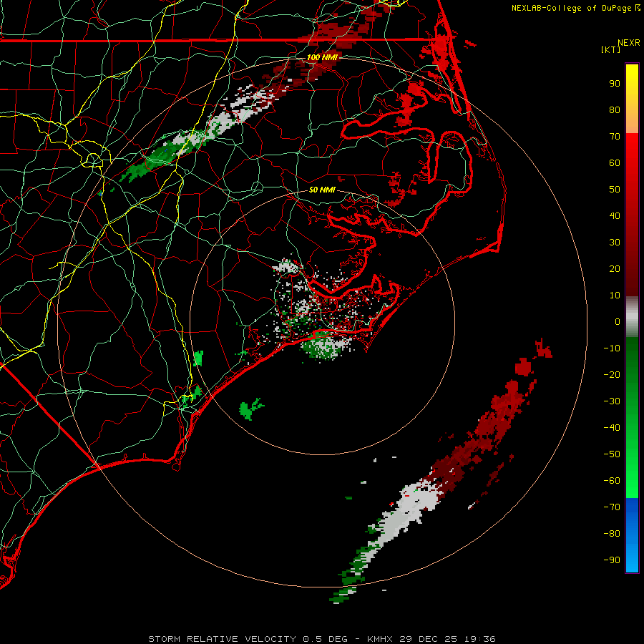Click the 60 value on velocity scale

[x=615, y=163]
